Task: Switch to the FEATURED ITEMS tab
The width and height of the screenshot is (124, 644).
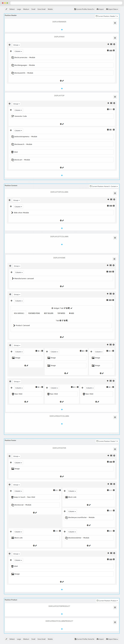Action: (34, 313)
